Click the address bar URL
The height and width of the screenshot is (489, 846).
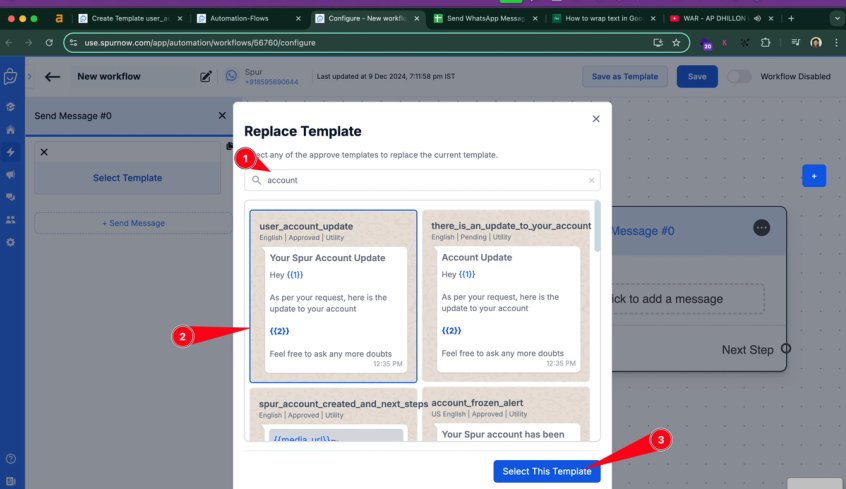point(200,43)
